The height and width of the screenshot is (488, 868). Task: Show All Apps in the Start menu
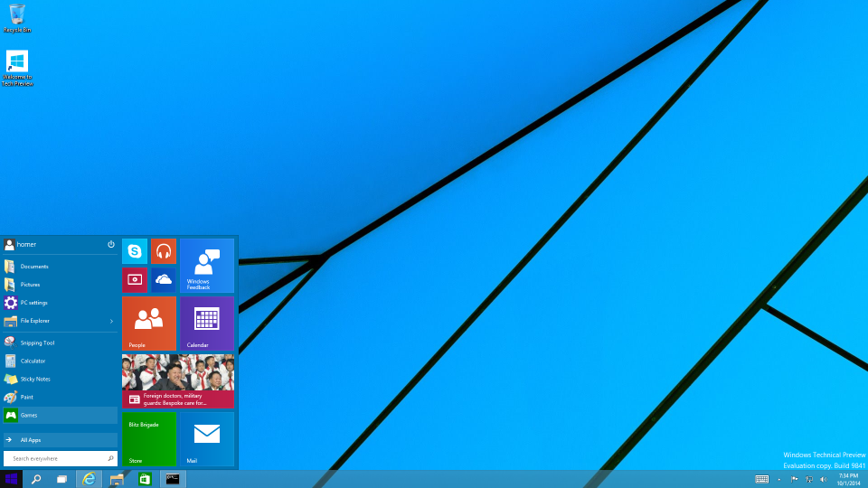(x=61, y=440)
